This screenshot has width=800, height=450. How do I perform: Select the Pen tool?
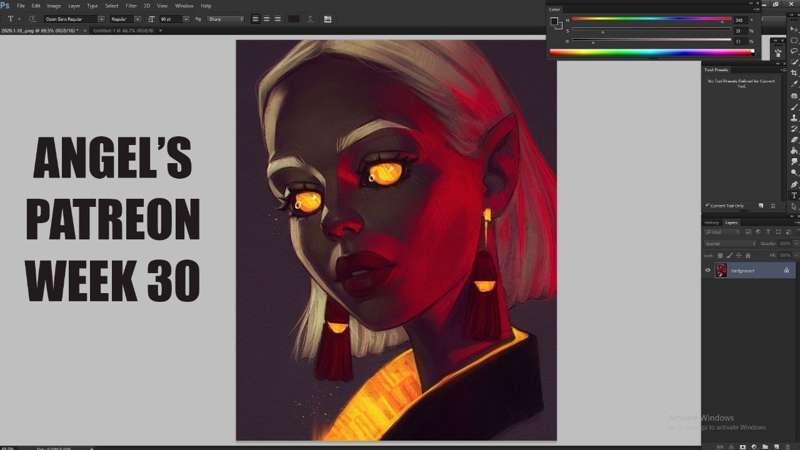coord(794,185)
